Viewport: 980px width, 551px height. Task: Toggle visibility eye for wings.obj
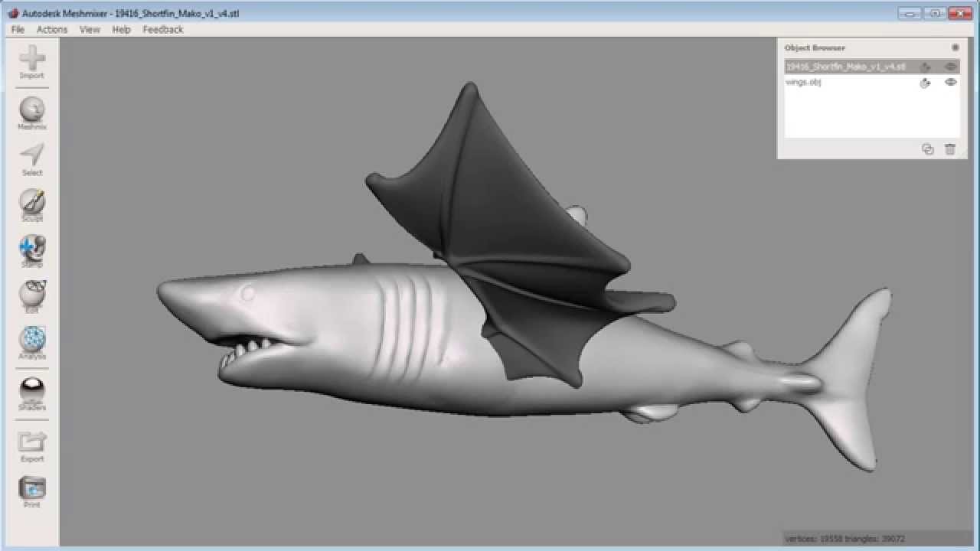[x=950, y=82]
